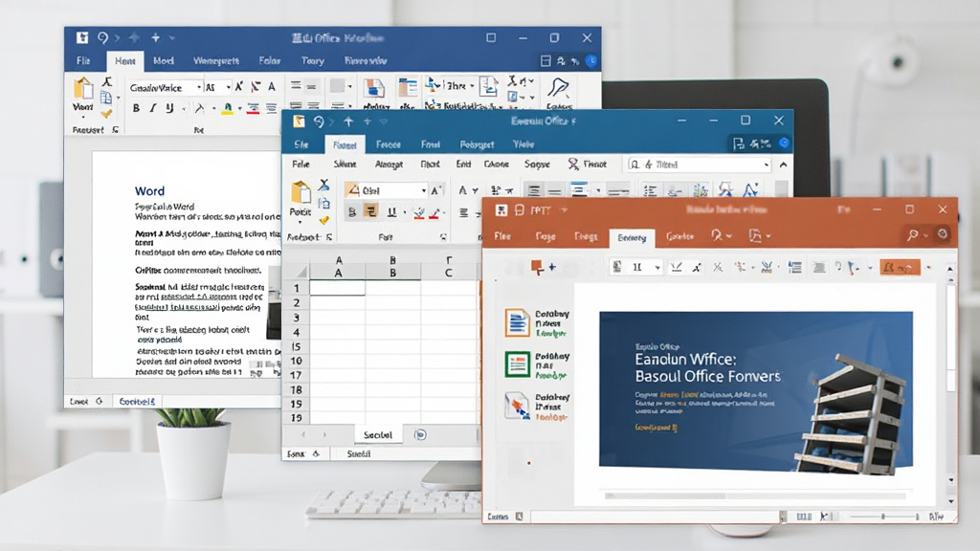This screenshot has width=980, height=551.
Task: Click the yellow highlight color button in Word's ribbon
Action: click(x=228, y=109)
